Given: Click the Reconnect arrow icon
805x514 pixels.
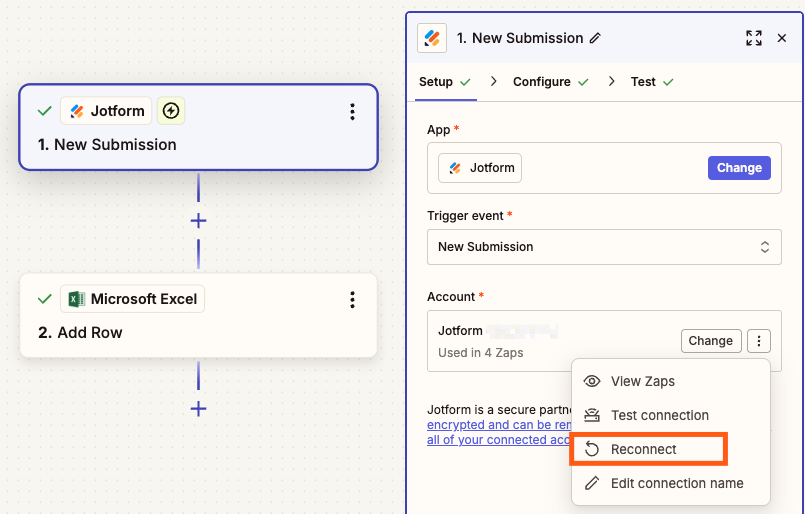Looking at the screenshot, I should click(592, 449).
